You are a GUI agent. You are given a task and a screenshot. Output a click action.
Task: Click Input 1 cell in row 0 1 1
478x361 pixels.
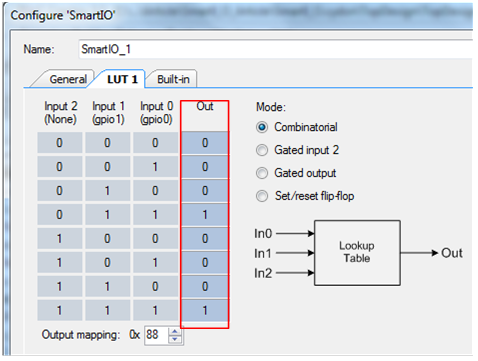click(x=107, y=215)
